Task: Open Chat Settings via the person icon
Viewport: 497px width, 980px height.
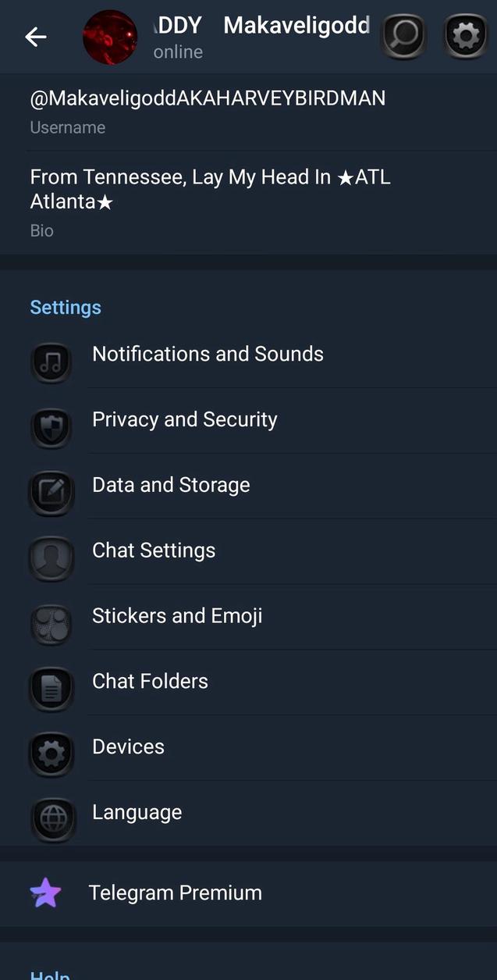Action: pyautogui.click(x=51, y=558)
